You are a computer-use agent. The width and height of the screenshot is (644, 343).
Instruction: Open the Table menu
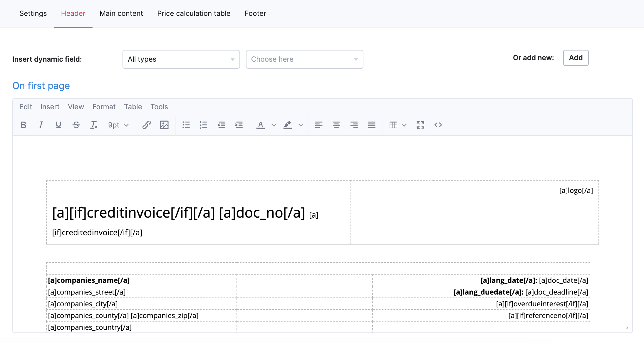[133, 107]
